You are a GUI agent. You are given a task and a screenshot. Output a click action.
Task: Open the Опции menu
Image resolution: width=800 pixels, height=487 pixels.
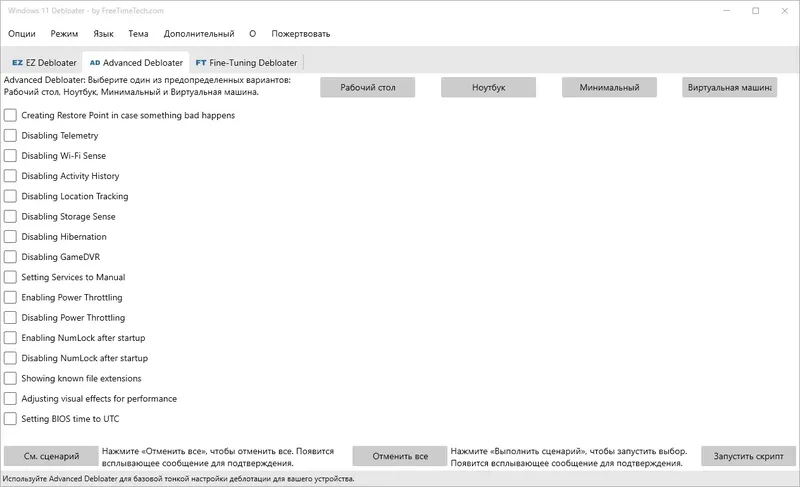(x=21, y=34)
